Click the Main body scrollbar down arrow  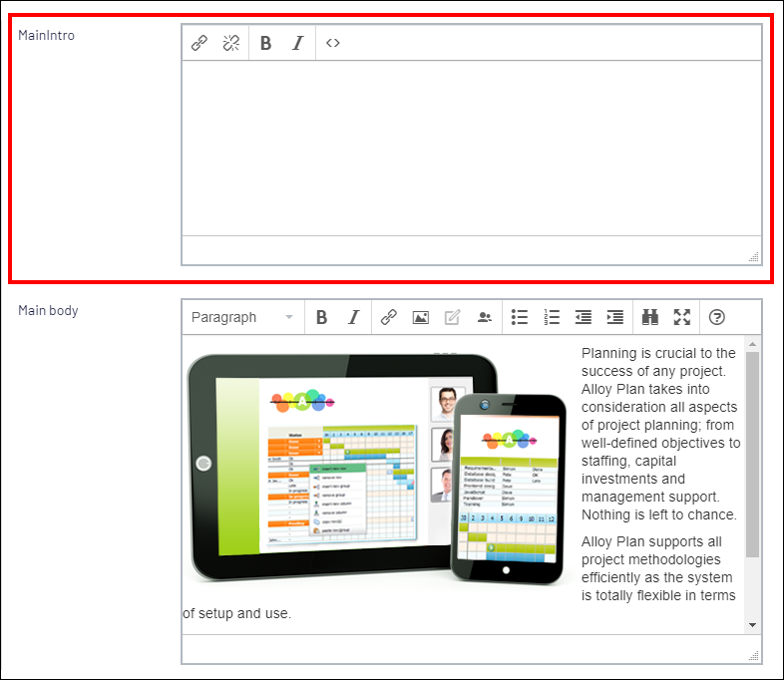752,624
